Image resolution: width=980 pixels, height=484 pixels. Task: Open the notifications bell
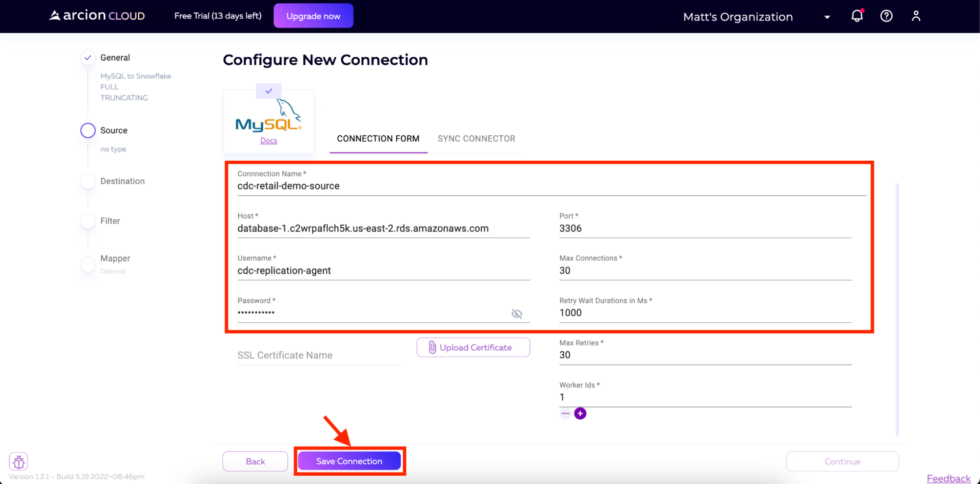[857, 16]
